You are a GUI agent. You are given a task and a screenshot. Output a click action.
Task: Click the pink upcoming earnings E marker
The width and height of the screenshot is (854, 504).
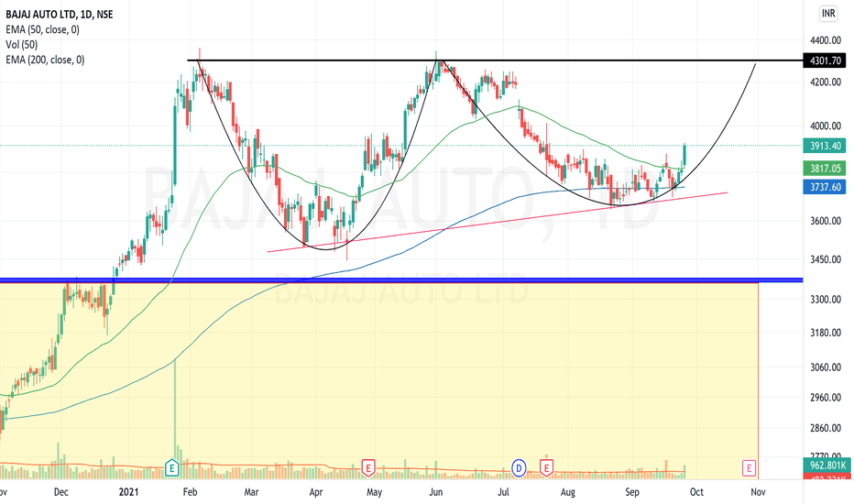(749, 467)
